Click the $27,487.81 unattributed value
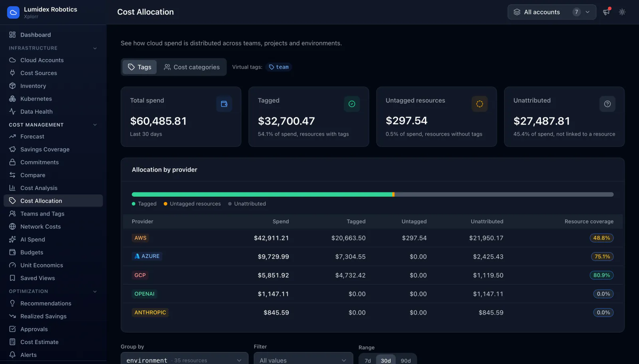This screenshot has width=639, height=364. 542,121
